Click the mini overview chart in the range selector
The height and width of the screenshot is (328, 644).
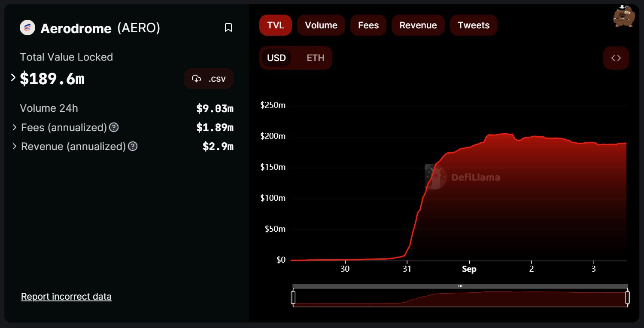(460, 298)
